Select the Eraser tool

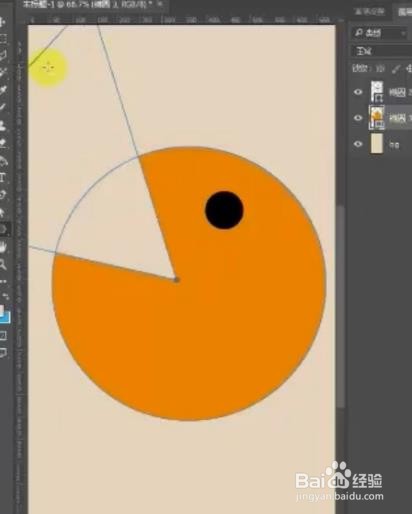point(3,143)
